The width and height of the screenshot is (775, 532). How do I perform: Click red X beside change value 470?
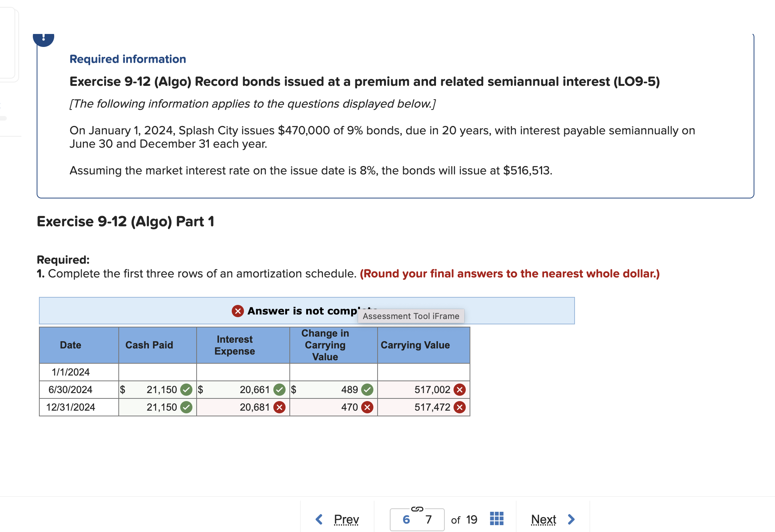click(367, 407)
